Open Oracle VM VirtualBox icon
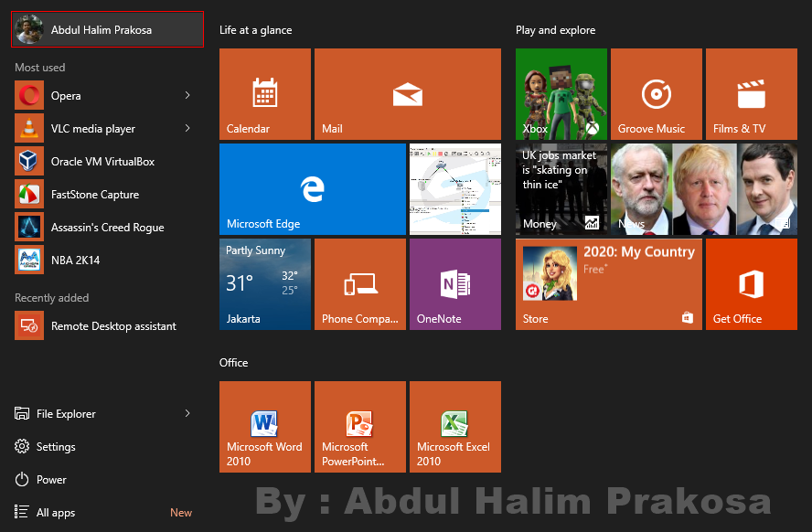Viewport: 812px width, 532px height. point(29,162)
